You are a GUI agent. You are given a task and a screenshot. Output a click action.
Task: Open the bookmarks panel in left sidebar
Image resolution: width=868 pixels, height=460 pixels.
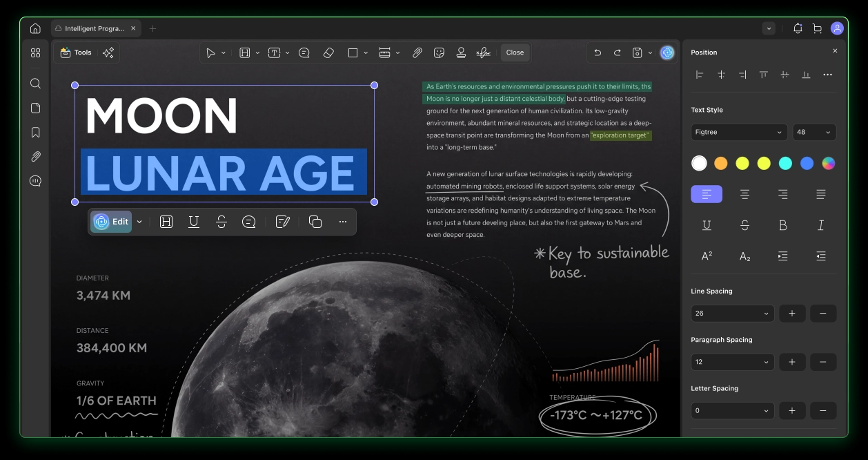point(36,133)
